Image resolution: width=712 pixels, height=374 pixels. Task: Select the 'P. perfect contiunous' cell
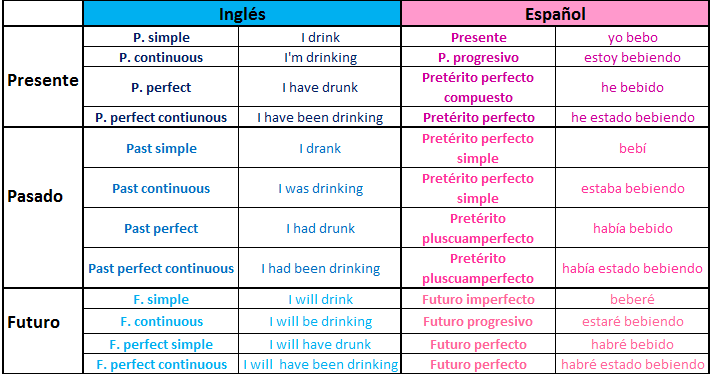click(161, 117)
